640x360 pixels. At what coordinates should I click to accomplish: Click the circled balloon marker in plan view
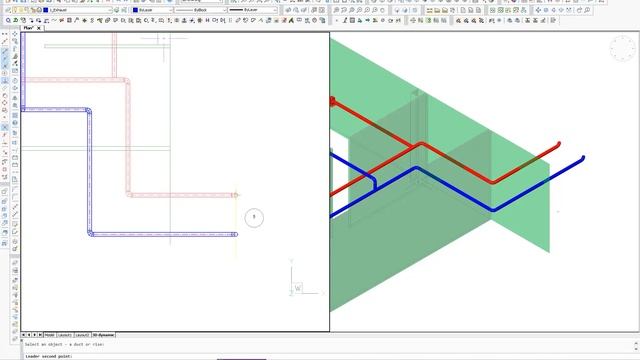[254, 217]
